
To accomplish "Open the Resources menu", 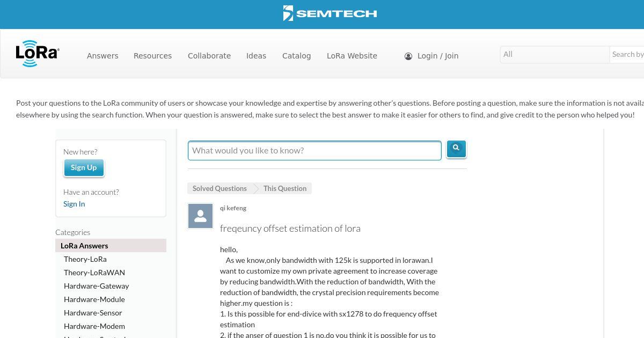I will pos(152,56).
